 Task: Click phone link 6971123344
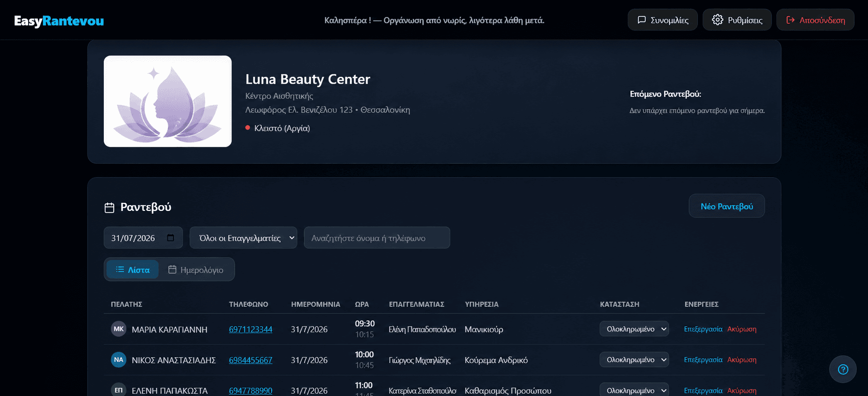251,329
